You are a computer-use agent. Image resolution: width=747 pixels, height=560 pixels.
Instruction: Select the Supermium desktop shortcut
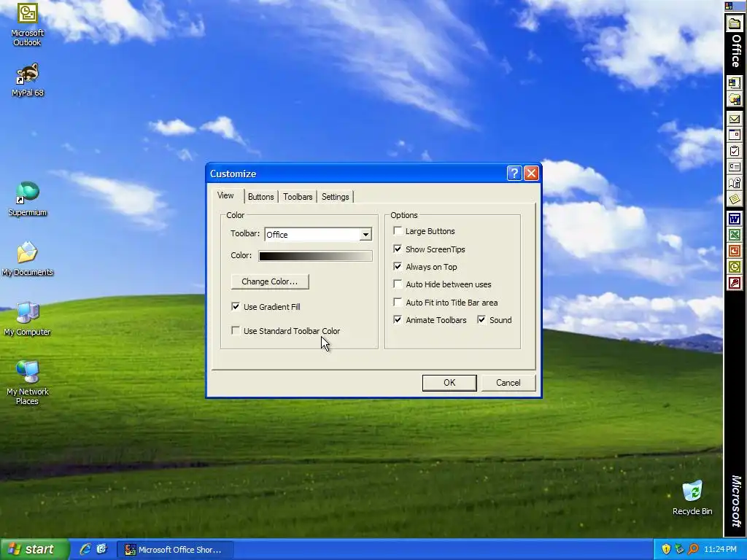coord(27,198)
